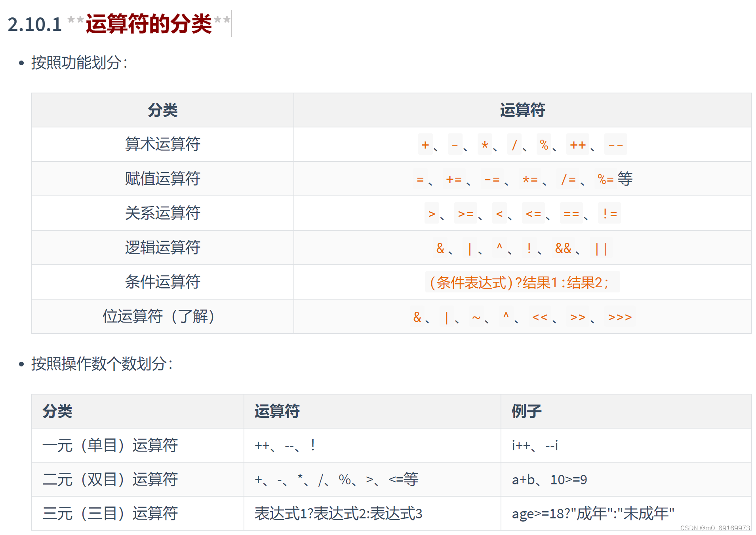Click the -- operator in 算术运算符 row
This screenshot has width=756, height=535.
click(615, 145)
